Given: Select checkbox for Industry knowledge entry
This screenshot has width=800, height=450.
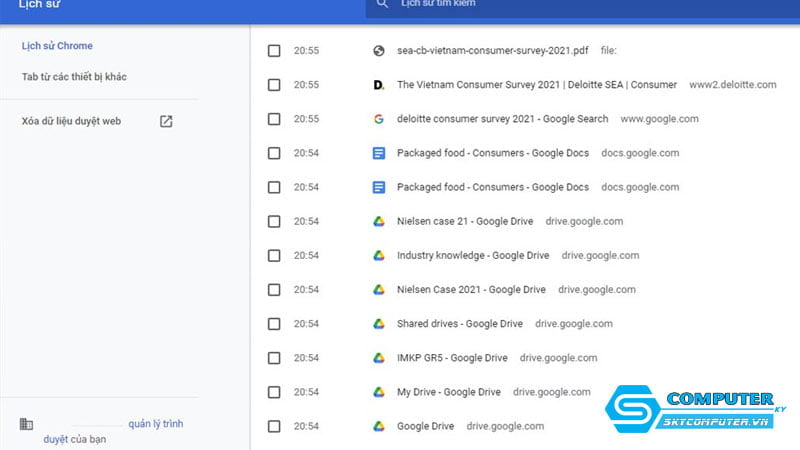Looking at the screenshot, I should coord(274,255).
